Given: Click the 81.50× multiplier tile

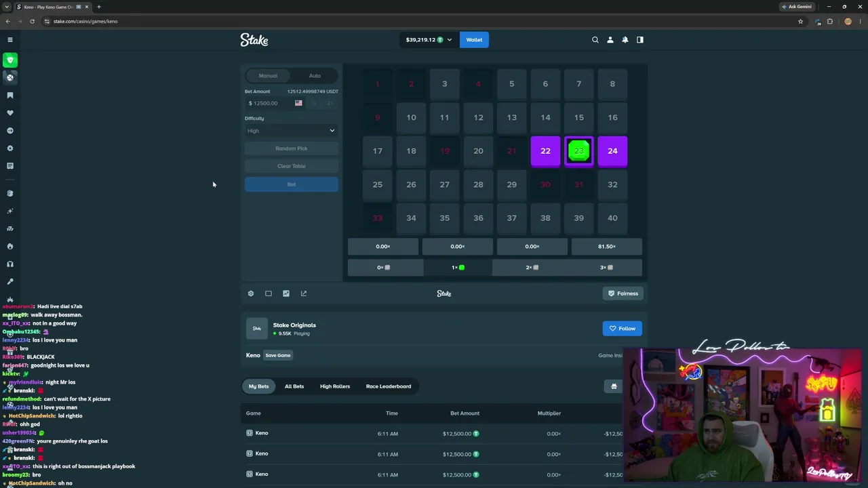Looking at the screenshot, I should [607, 247].
